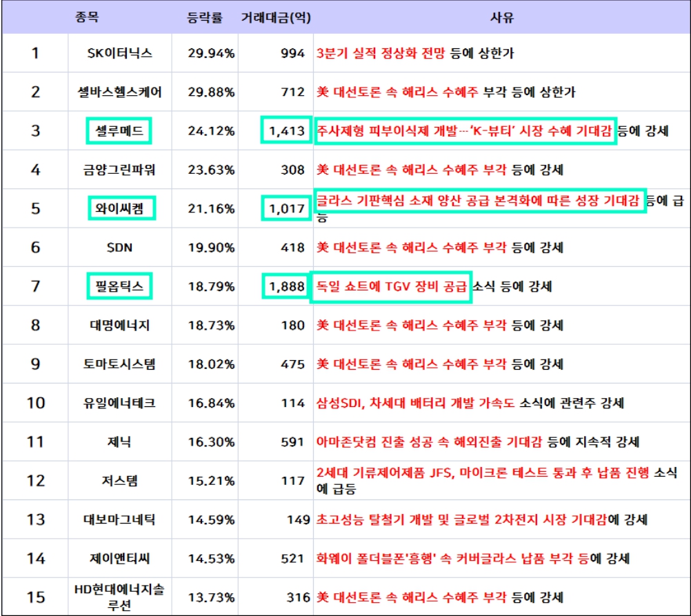Select stock name 셀루메드
Image resolution: width=691 pixels, height=616 pixels.
point(120,131)
